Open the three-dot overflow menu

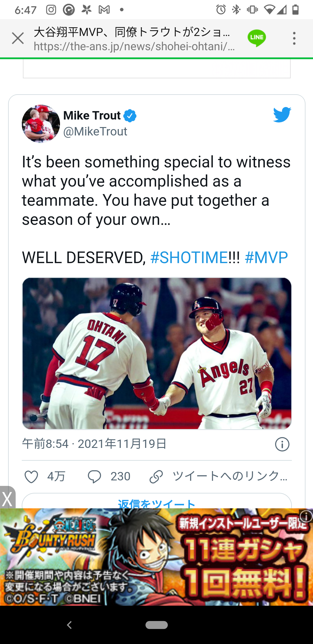point(294,38)
